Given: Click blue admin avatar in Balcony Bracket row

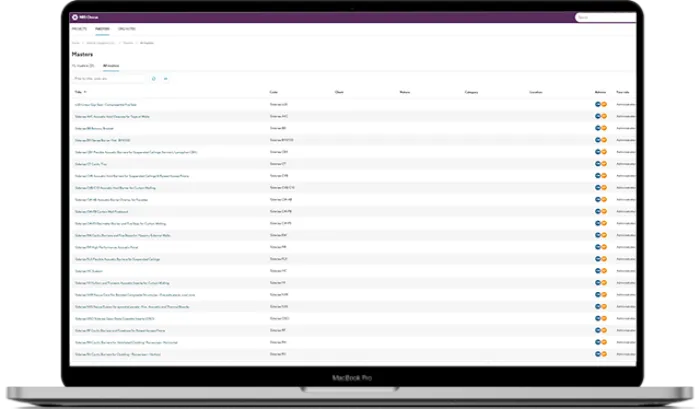Looking at the screenshot, I should 598,128.
